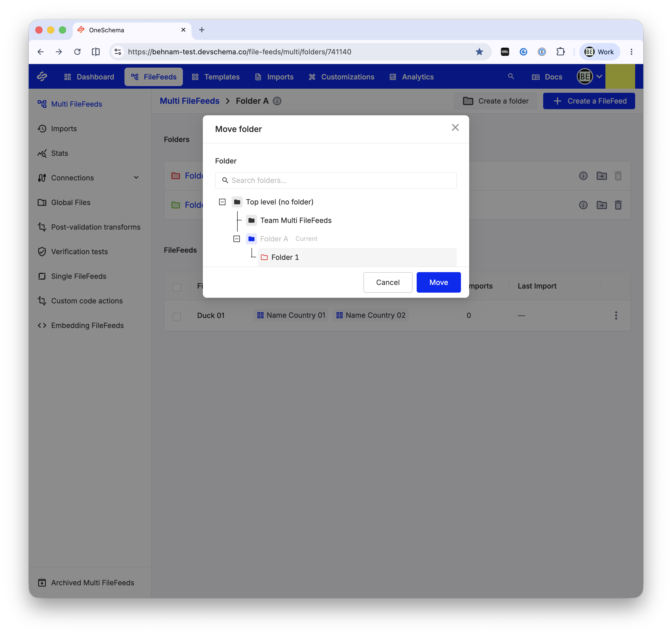Click the site info icon in address bar

click(x=118, y=52)
